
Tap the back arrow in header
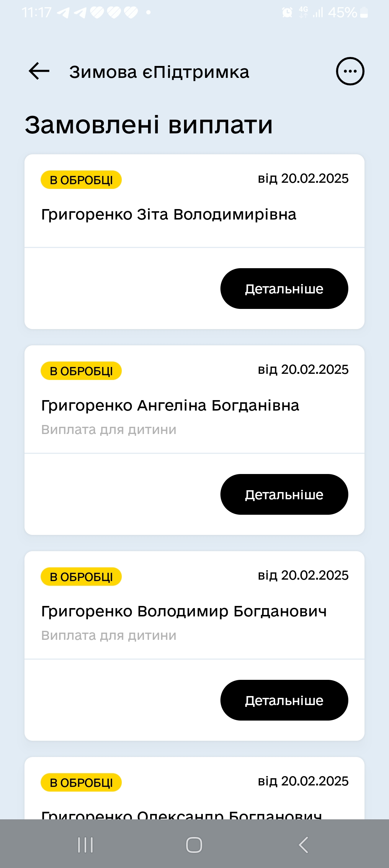(39, 71)
